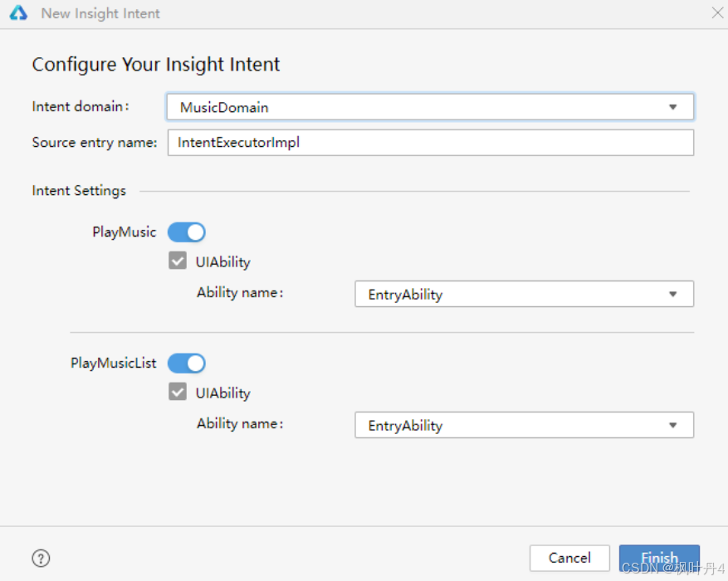Close the New Insight Intent dialog
This screenshot has width=728, height=581.
pyautogui.click(x=717, y=12)
